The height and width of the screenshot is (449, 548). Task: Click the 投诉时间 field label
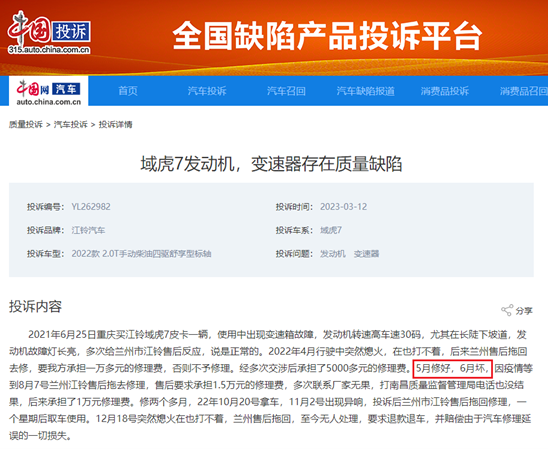pyautogui.click(x=294, y=207)
